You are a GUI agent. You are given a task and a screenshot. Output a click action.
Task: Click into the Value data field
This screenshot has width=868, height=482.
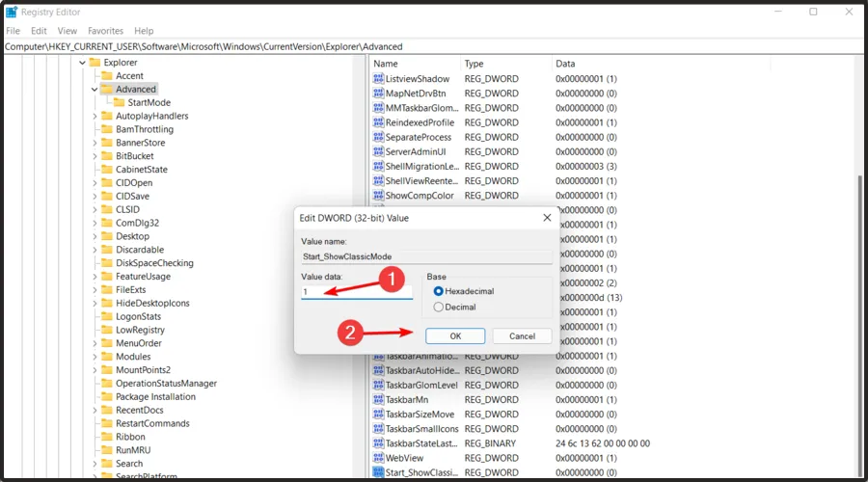[x=357, y=292]
